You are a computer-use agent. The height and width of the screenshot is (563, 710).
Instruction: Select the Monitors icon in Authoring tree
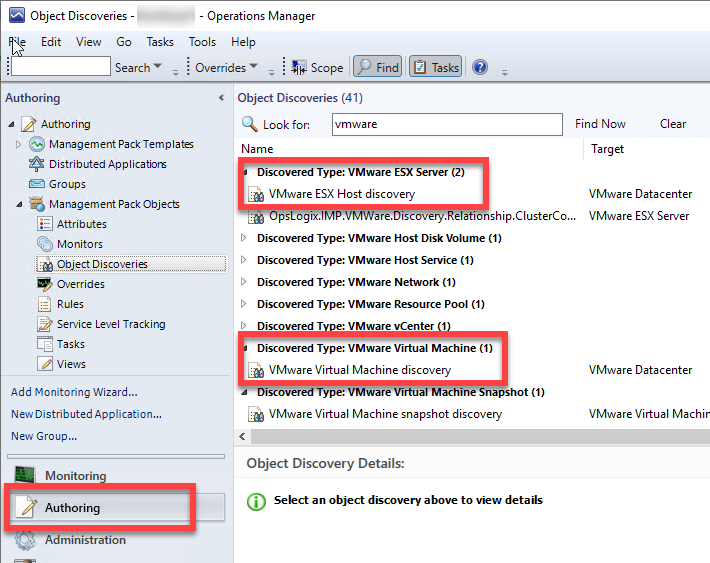coord(45,244)
